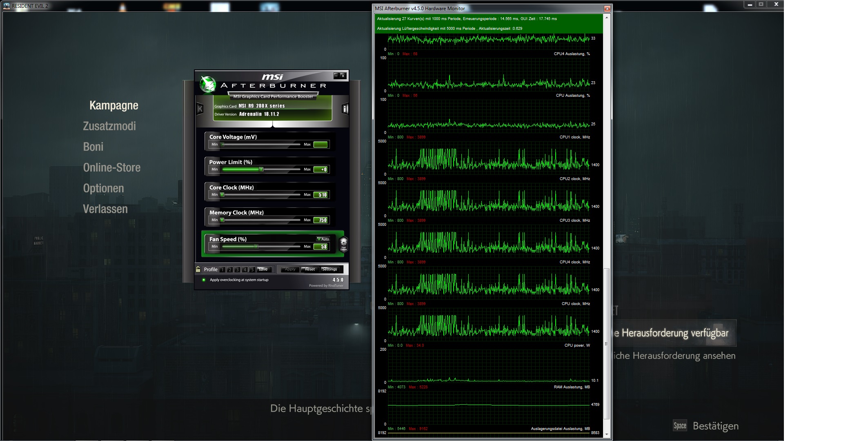
Task: Close the Resident Evil 2 game window
Action: (776, 4)
